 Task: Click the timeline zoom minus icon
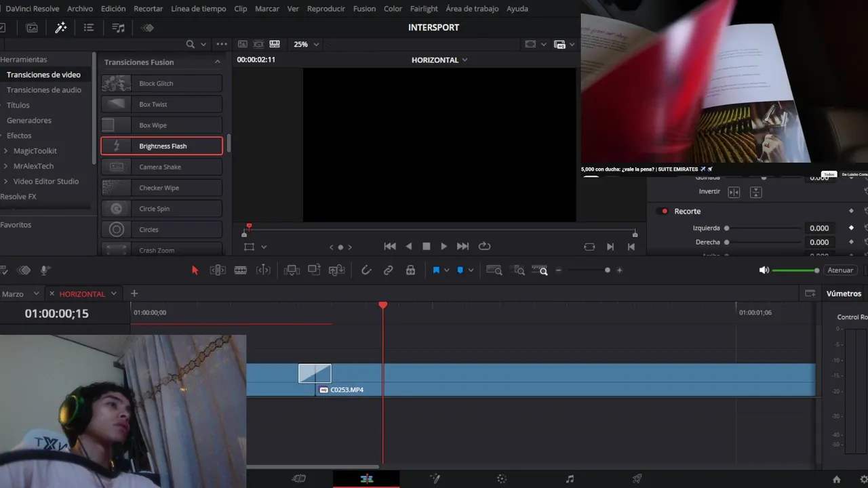(x=559, y=270)
